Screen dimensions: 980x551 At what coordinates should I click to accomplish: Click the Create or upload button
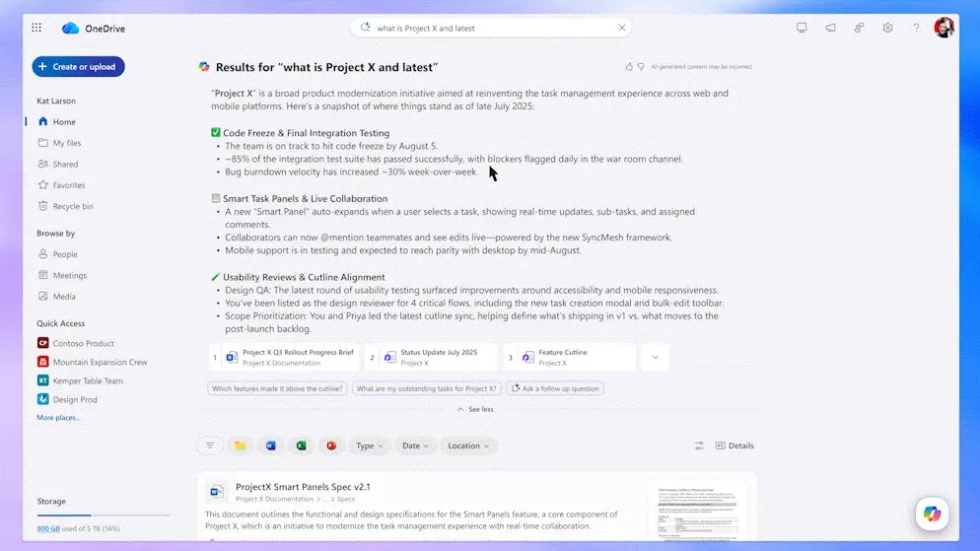pyautogui.click(x=78, y=67)
